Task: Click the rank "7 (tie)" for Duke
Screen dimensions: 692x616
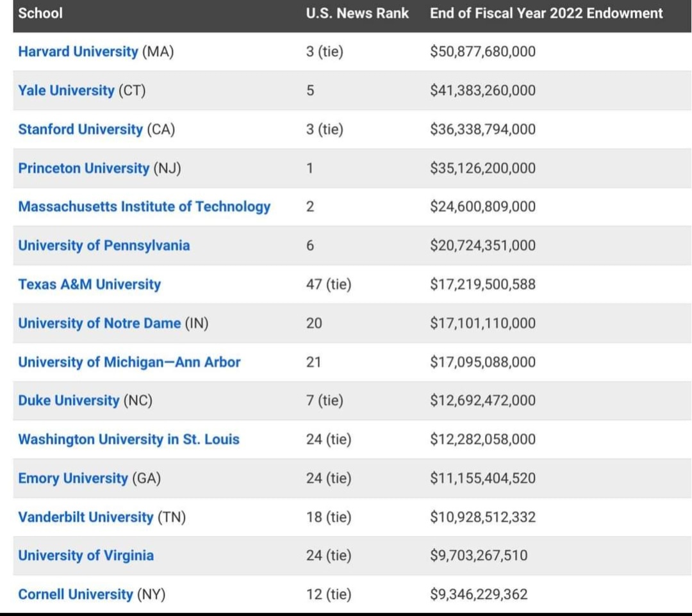Action: (x=325, y=400)
